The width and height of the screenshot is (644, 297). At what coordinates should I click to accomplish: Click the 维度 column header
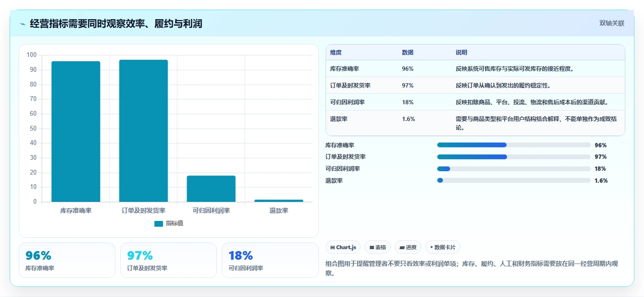pos(336,52)
